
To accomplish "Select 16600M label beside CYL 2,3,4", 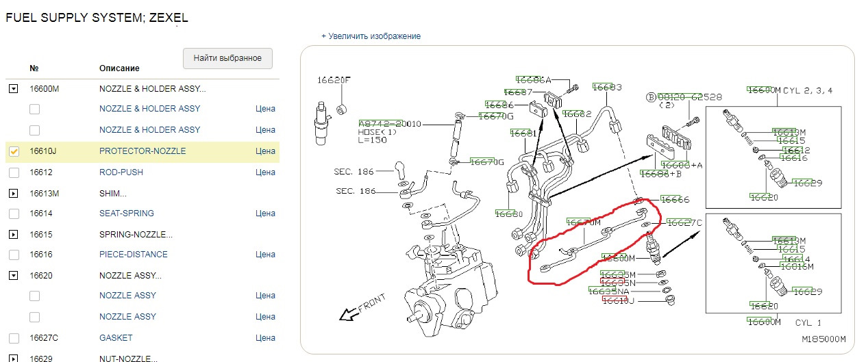I will pos(765,90).
